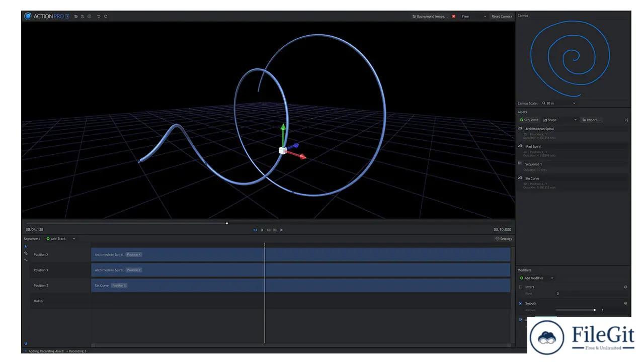The image size is (644, 362).
Task: Click the redo arrow icon
Action: point(105,16)
